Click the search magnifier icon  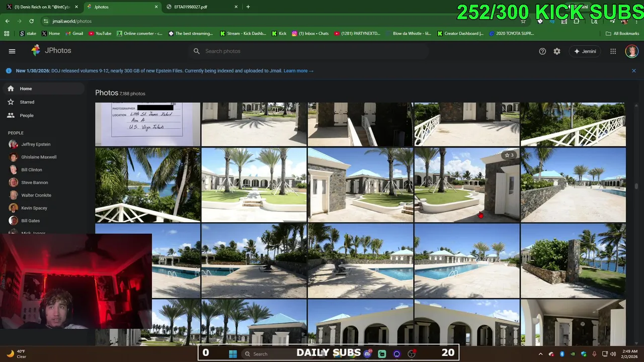pyautogui.click(x=197, y=51)
